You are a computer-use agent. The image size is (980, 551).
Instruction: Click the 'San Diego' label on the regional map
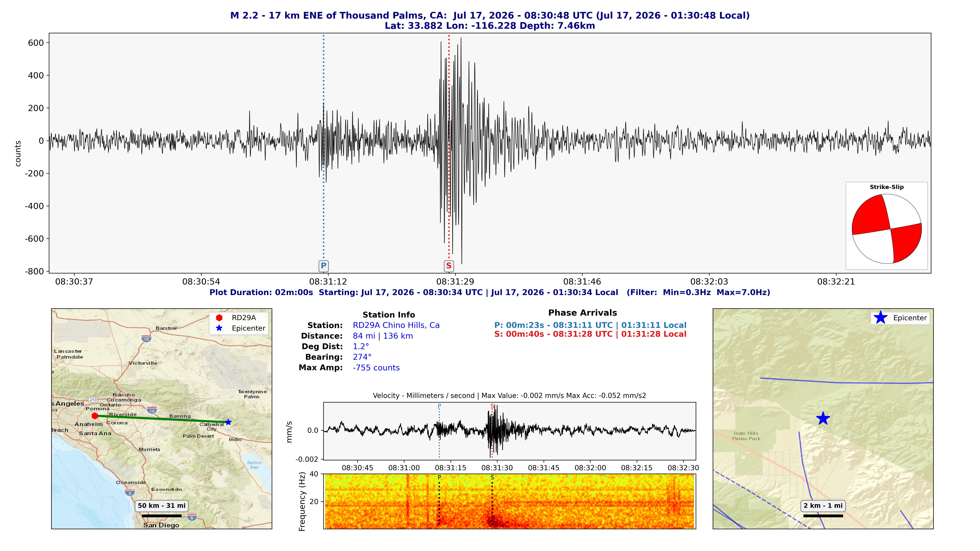(161, 525)
